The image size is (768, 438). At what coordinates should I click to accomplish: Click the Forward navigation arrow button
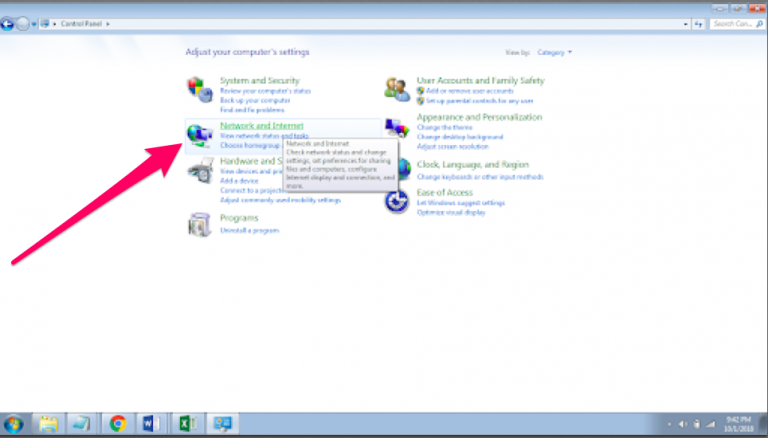23,24
